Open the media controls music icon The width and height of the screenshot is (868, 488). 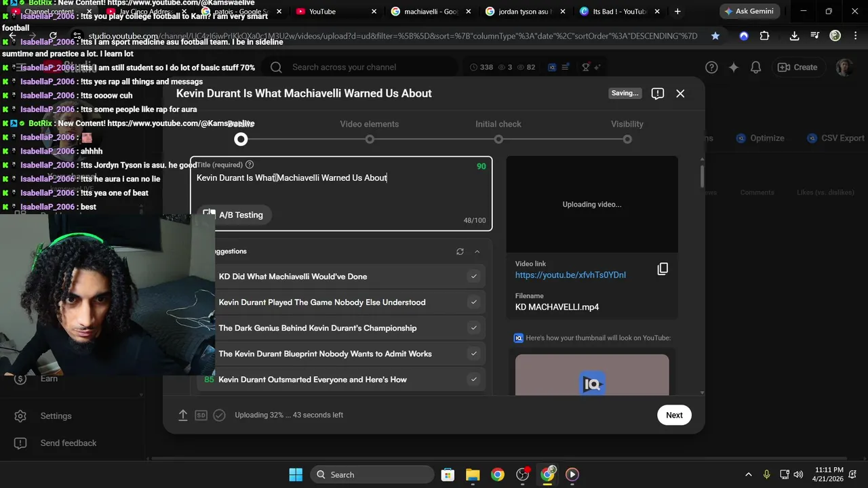815,36
